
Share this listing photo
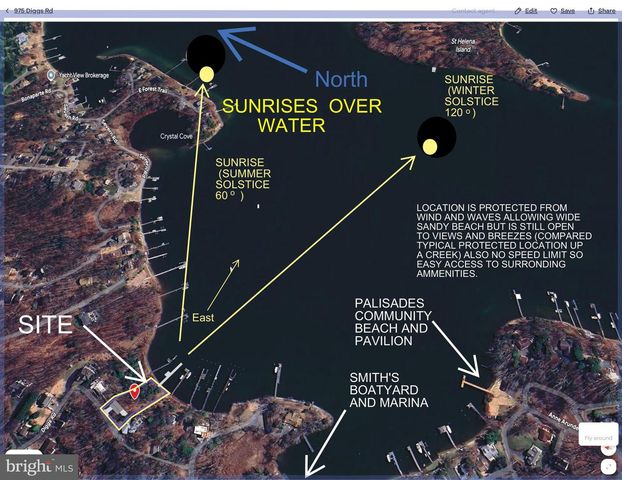(601, 10)
